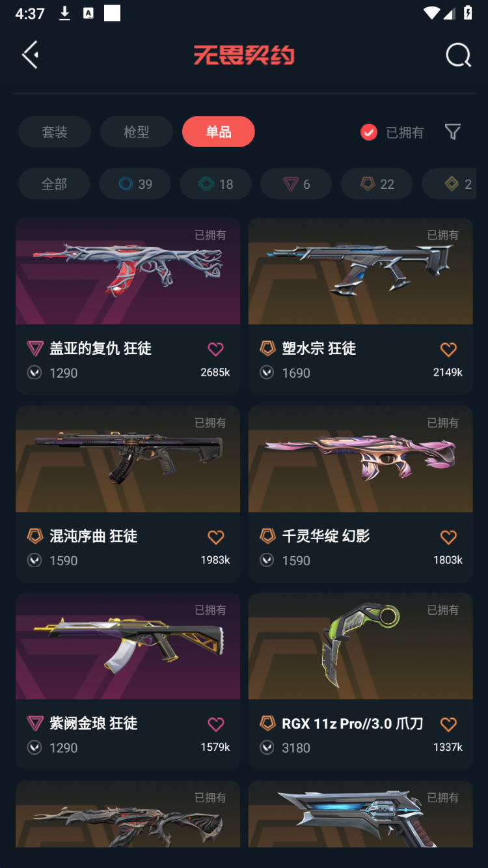Switch to the 枪型 tab

click(137, 132)
